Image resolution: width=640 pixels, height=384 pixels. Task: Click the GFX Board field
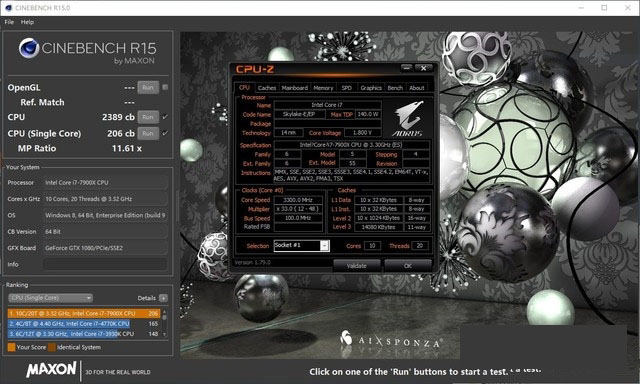[x=105, y=248]
